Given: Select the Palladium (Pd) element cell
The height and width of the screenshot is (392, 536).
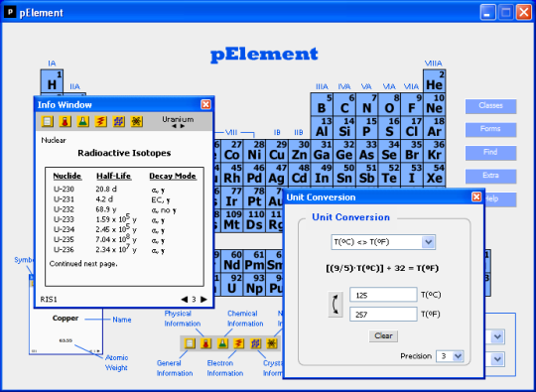Looking at the screenshot, I should pos(254,174).
